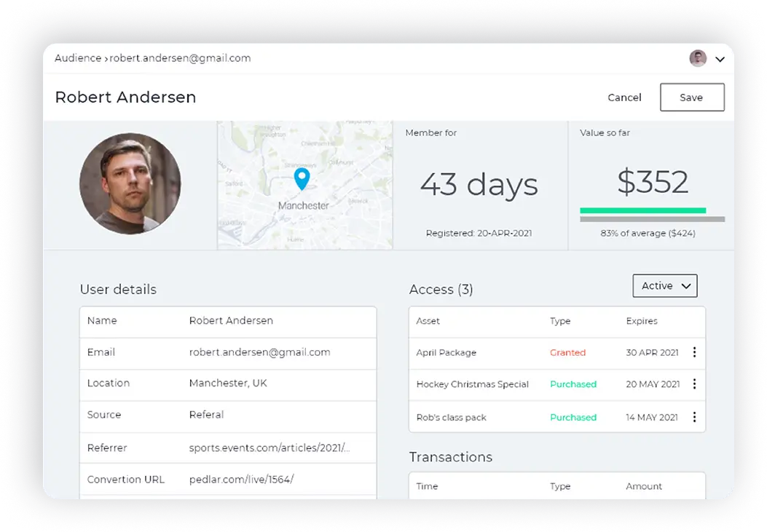767x532 pixels.
Task: Click the Type header in Transactions table
Action: pyautogui.click(x=560, y=487)
